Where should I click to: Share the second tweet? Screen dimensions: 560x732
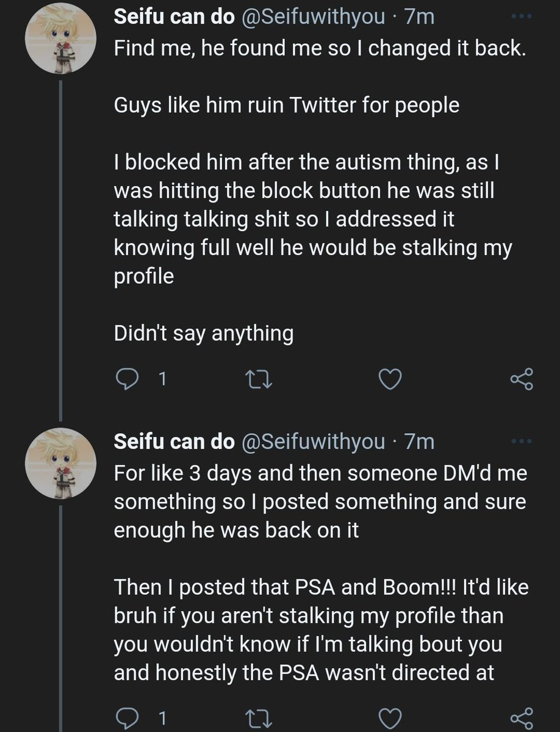pyautogui.click(x=522, y=716)
